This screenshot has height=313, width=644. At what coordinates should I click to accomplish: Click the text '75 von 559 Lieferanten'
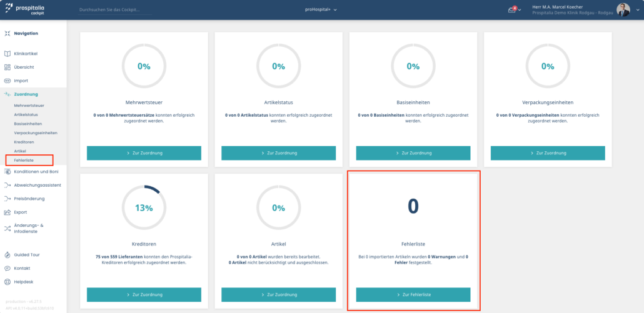tap(118, 257)
